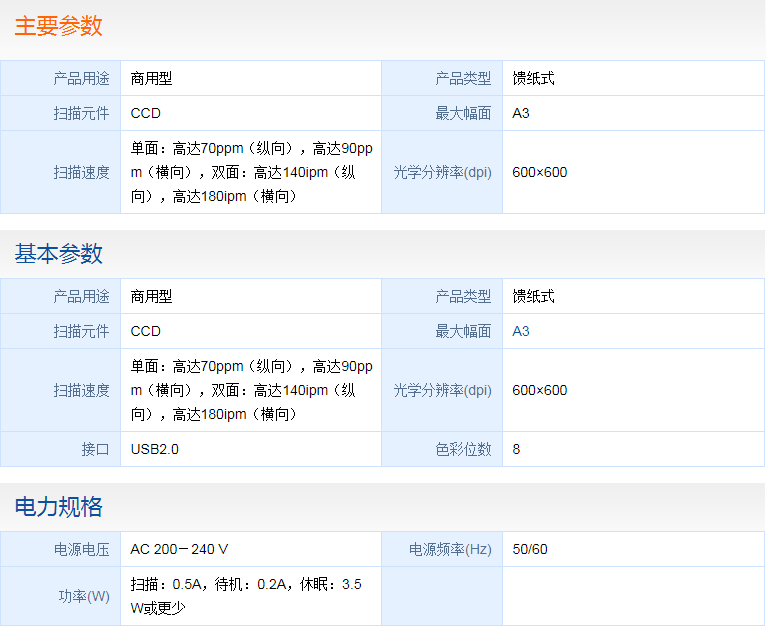This screenshot has height=626, width=766.
Task: Select the AC 200-240 V value
Action: [180, 549]
